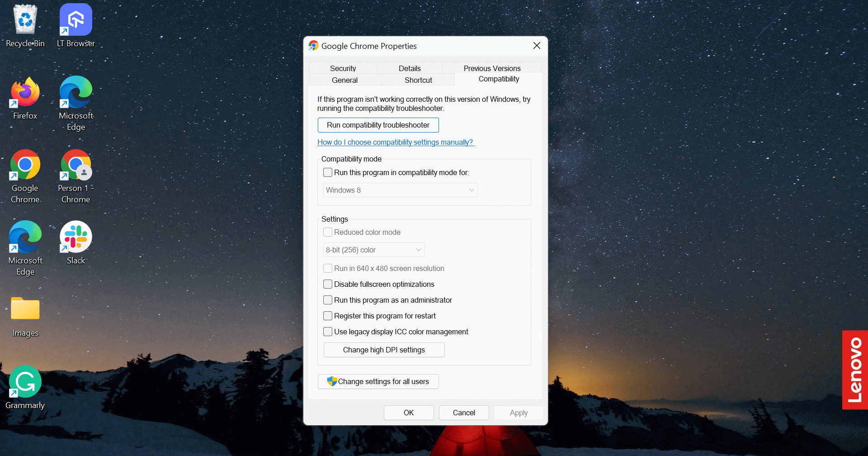This screenshot has width=868, height=456.
Task: Open the Windows 8 compatibility dropdown
Action: (400, 190)
